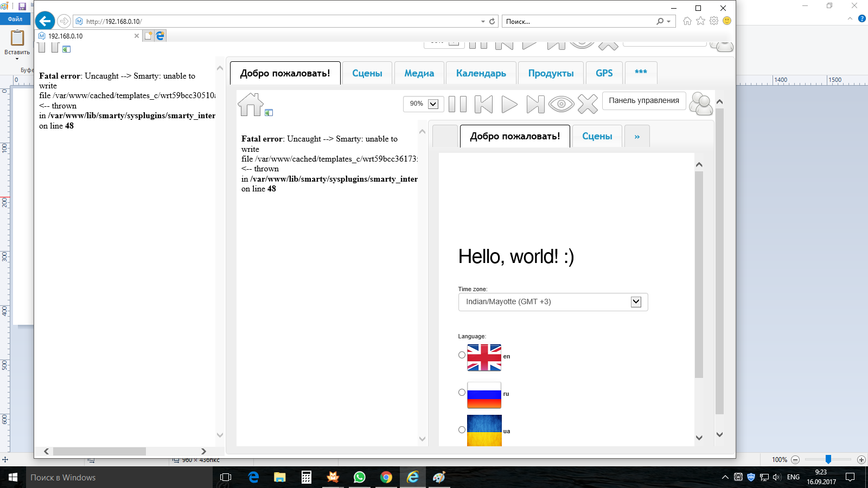Screen dimensions: 868x488
Task: Adjust the 100% zoom slider handle
Action: click(828, 459)
